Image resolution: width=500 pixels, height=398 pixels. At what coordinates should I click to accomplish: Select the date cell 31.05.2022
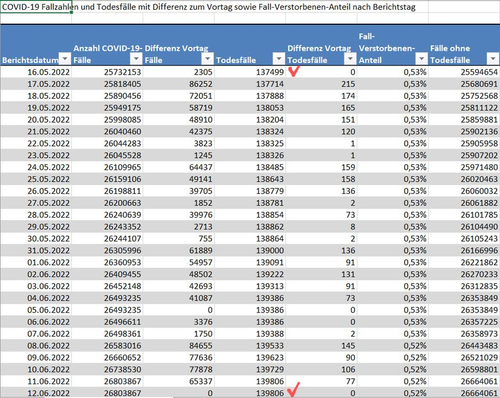36,250
